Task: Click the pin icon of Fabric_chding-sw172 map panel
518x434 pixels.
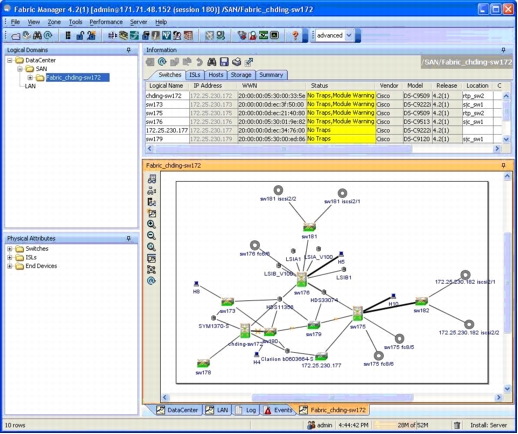Action: click(x=503, y=165)
